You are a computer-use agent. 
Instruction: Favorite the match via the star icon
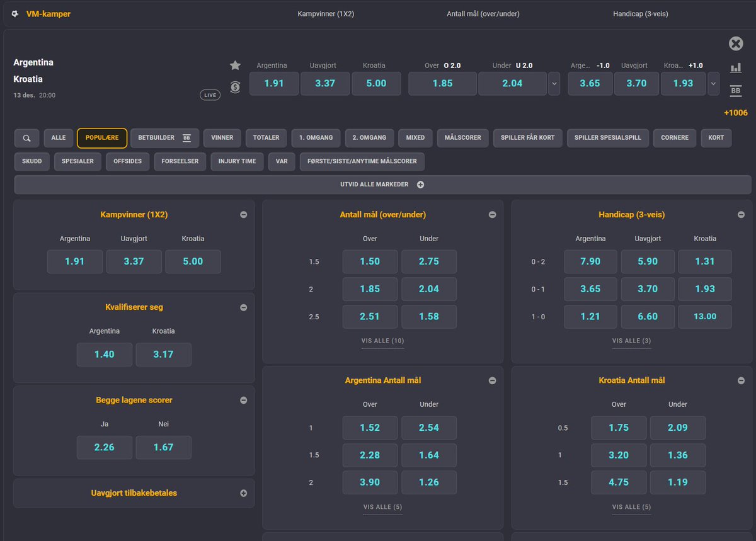(x=235, y=65)
